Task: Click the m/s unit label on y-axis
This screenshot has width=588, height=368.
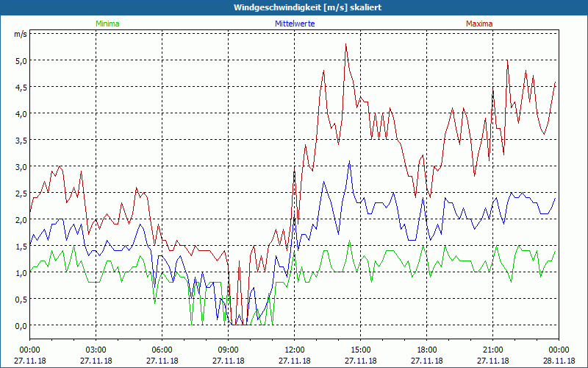Action: 20,34
